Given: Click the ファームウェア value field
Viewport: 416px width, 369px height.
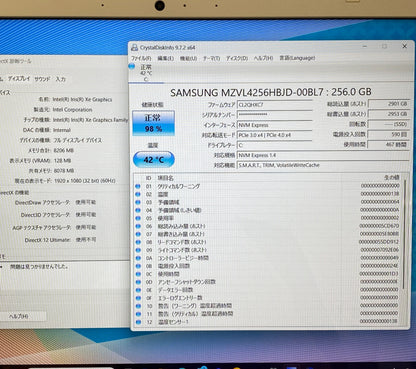Looking at the screenshot, I should click(x=274, y=105).
